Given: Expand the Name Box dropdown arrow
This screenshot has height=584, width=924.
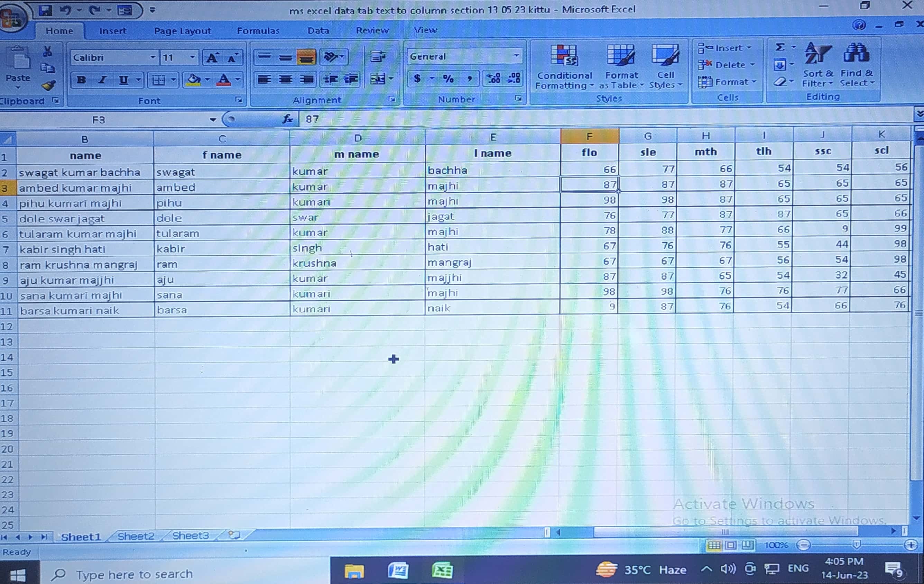Looking at the screenshot, I should pos(213,120).
